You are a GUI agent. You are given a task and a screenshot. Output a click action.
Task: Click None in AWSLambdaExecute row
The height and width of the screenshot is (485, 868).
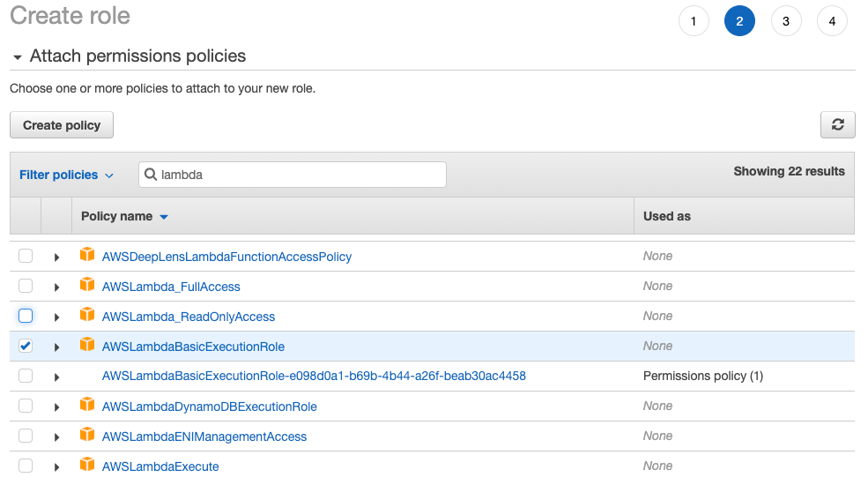click(657, 466)
